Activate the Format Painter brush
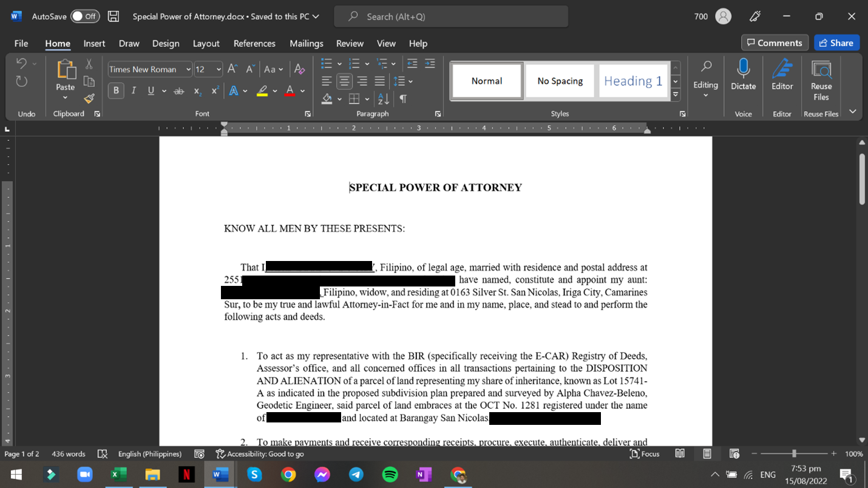Image resolution: width=868 pixels, height=488 pixels. click(89, 98)
